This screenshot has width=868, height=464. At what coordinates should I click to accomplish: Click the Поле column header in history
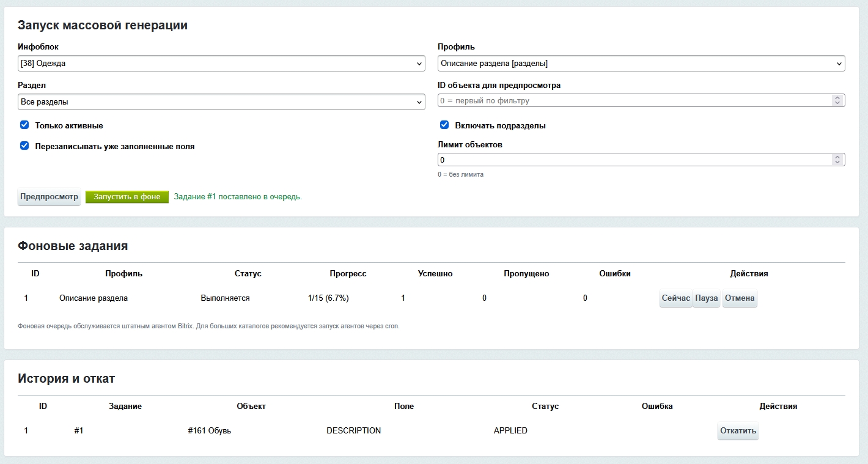404,407
